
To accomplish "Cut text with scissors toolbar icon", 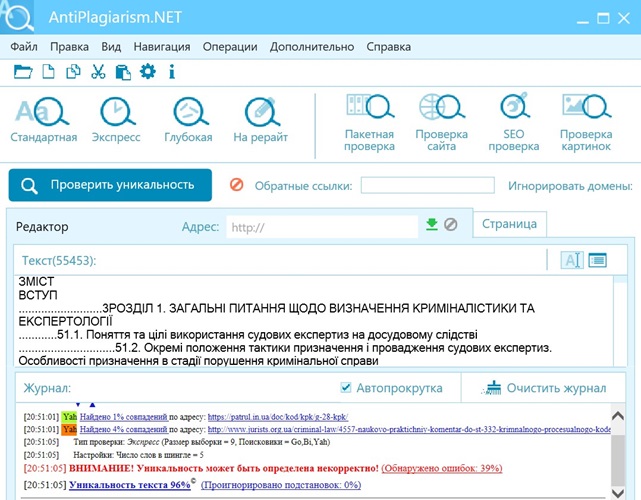I will click(98, 72).
